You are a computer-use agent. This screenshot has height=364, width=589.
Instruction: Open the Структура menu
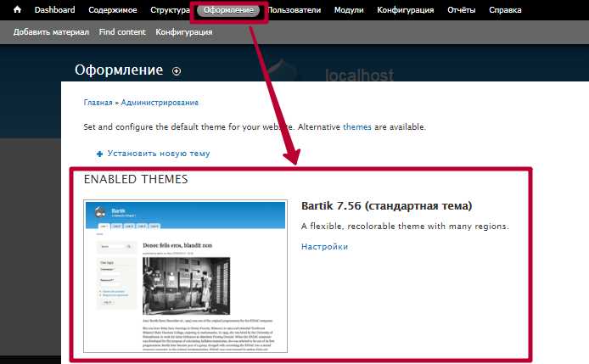click(x=170, y=10)
